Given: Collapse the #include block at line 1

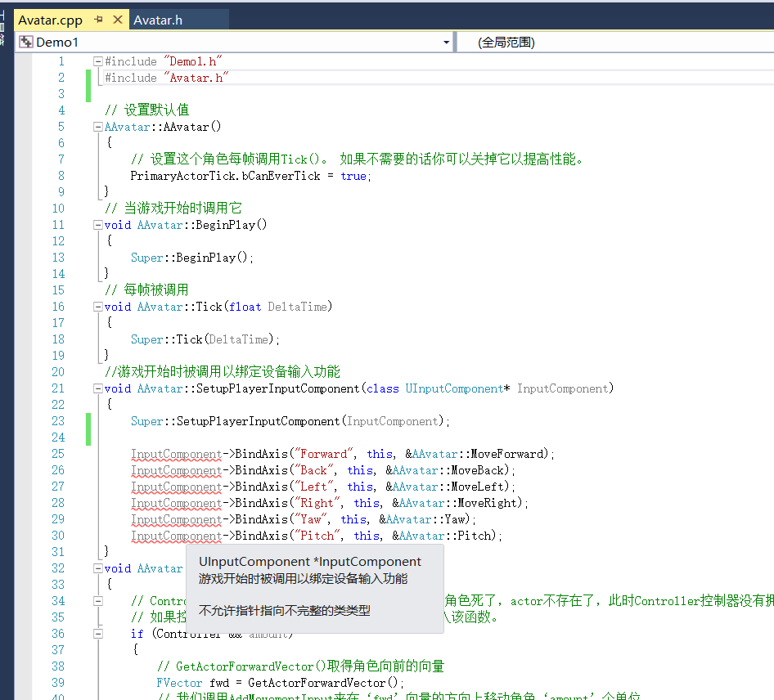Looking at the screenshot, I should click(97, 61).
